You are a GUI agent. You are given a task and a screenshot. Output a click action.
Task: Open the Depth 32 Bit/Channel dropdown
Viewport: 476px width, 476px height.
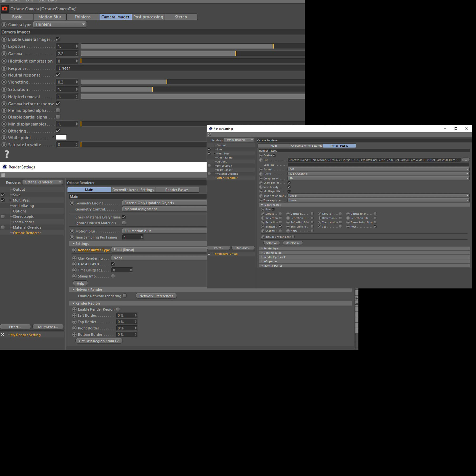coord(378,174)
